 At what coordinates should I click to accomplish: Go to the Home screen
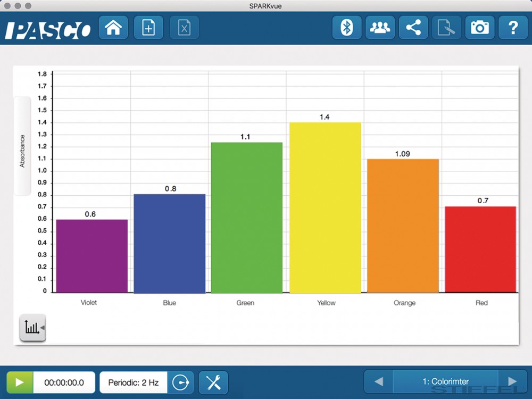coord(113,28)
